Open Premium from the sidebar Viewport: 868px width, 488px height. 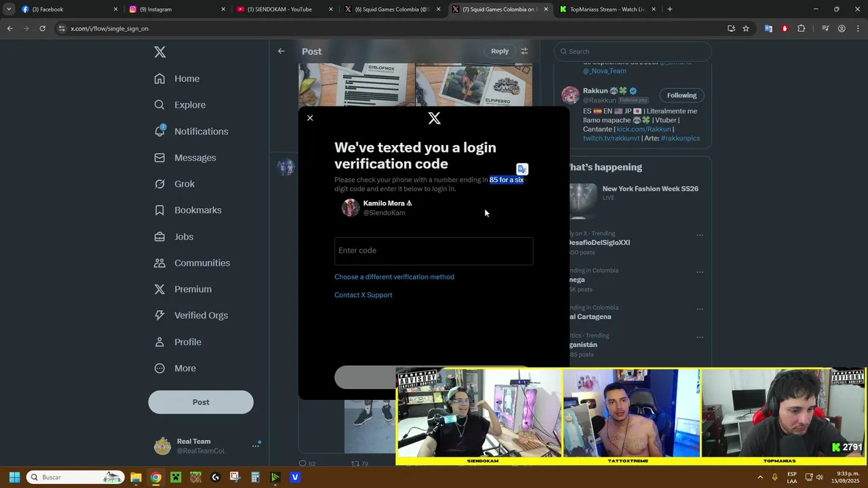tap(183, 289)
